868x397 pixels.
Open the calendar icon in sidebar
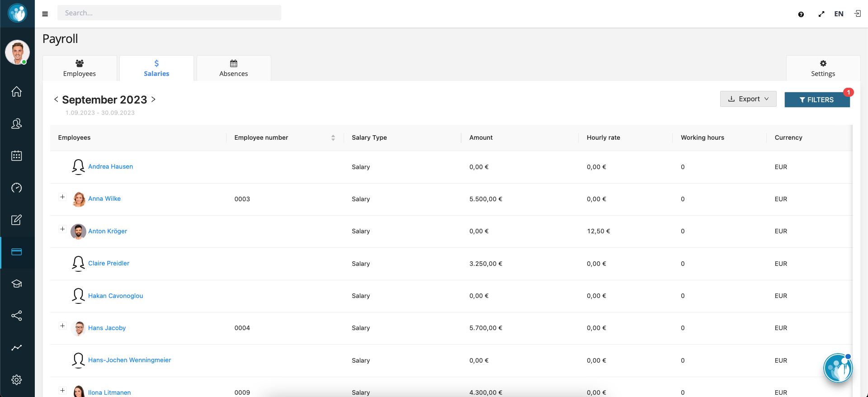click(x=17, y=156)
